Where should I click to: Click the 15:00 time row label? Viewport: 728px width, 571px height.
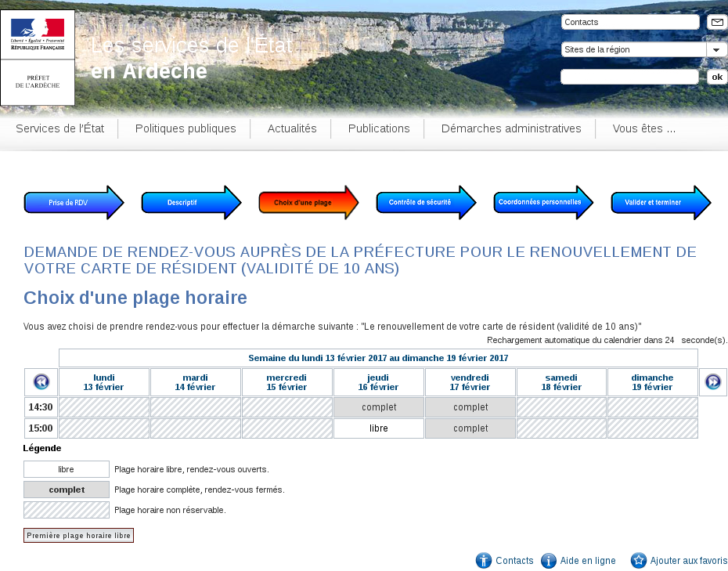41,428
